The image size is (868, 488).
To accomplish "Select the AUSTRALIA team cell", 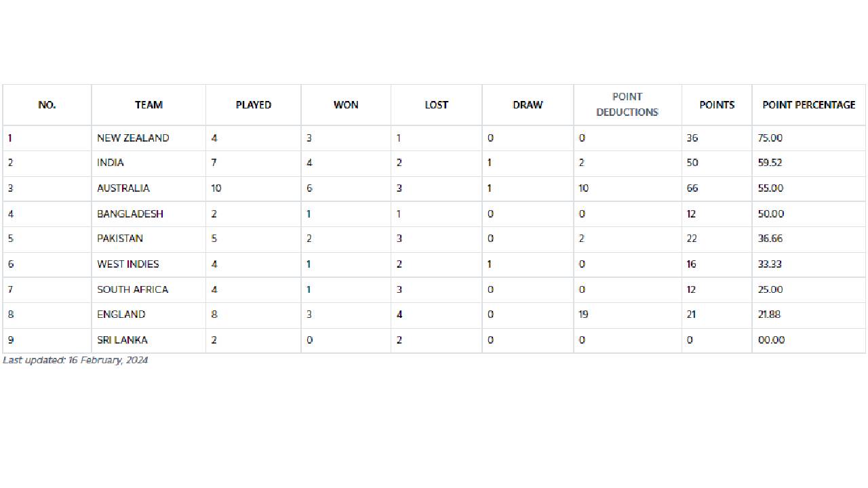I will (x=123, y=188).
